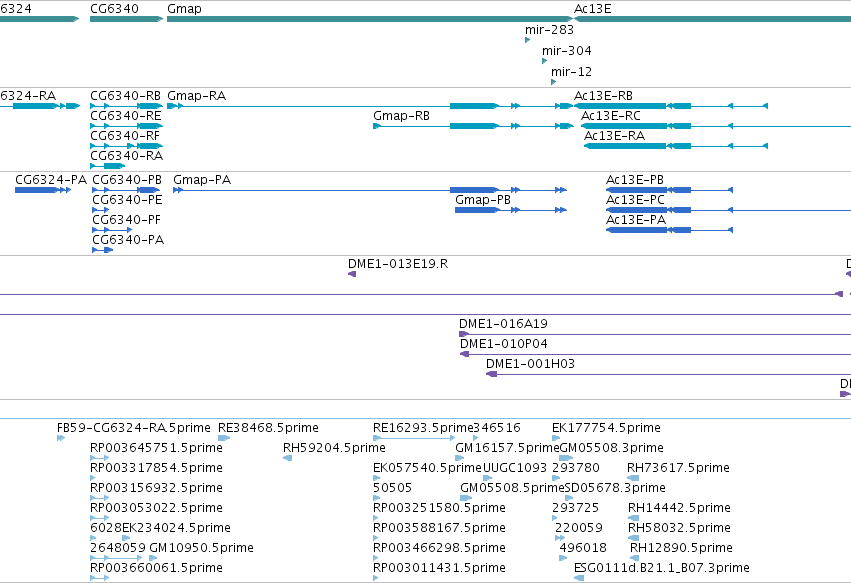Open the RP003317854.5prime EST label
Screen dimensions: 851x583
click(x=156, y=468)
